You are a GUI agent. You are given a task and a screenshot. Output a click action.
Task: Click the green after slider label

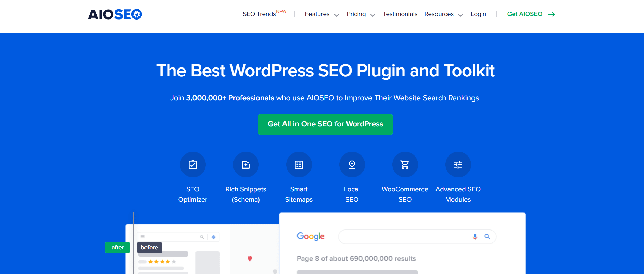[117, 248]
